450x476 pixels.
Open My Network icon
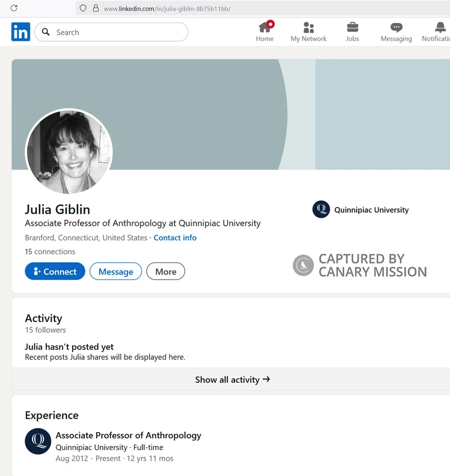coord(309,28)
